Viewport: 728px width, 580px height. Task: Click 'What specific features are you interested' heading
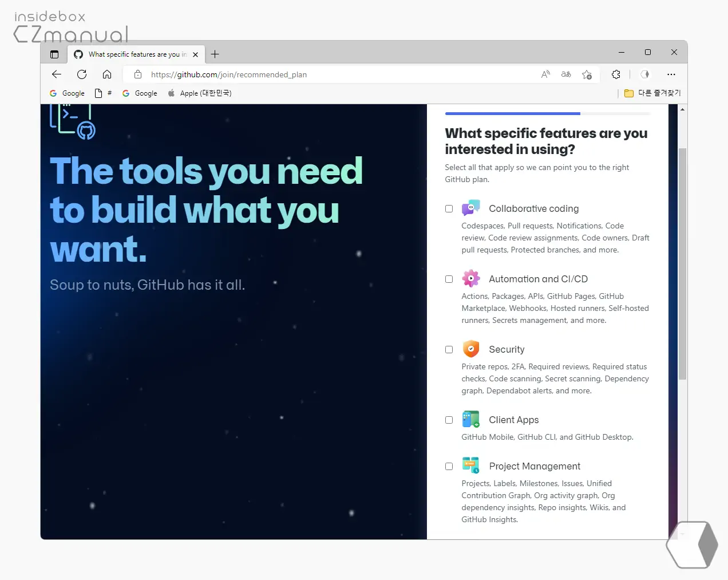[546, 141]
